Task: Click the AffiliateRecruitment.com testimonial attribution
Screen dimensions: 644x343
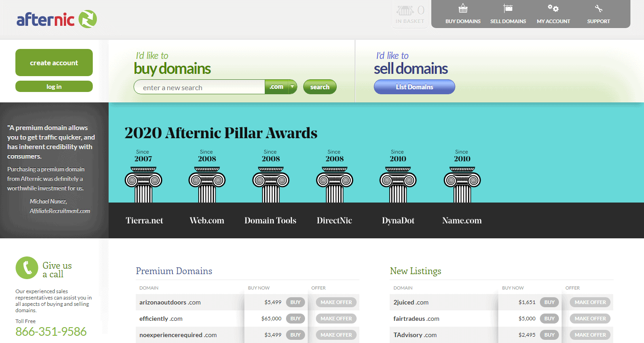Action: point(60,211)
